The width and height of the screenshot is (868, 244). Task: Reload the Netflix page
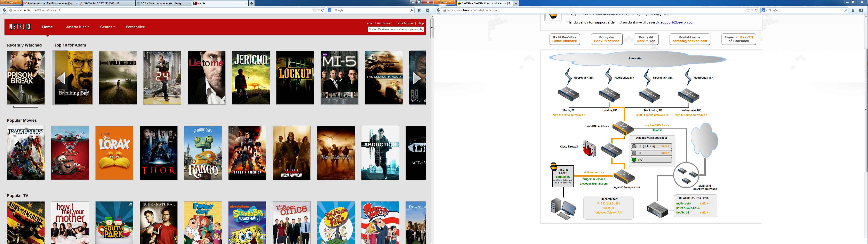(x=323, y=10)
